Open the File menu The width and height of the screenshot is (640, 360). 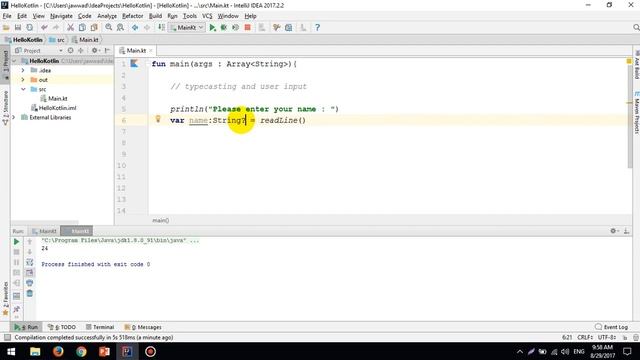7,16
